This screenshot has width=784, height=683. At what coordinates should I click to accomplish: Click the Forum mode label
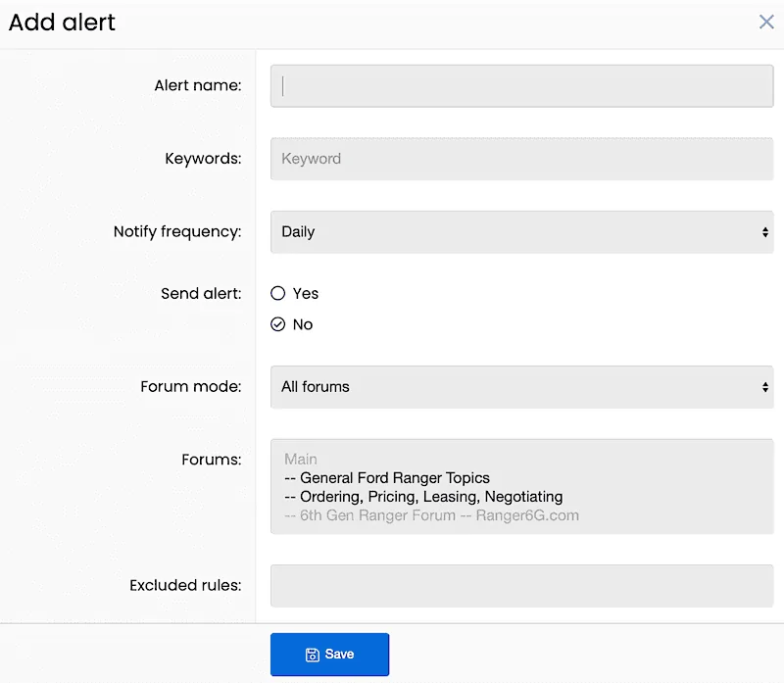click(191, 386)
